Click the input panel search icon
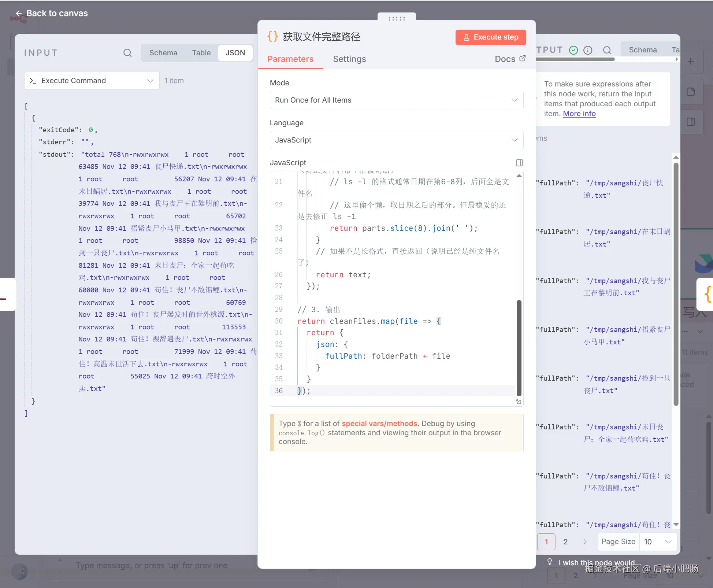The image size is (713, 588). point(127,53)
